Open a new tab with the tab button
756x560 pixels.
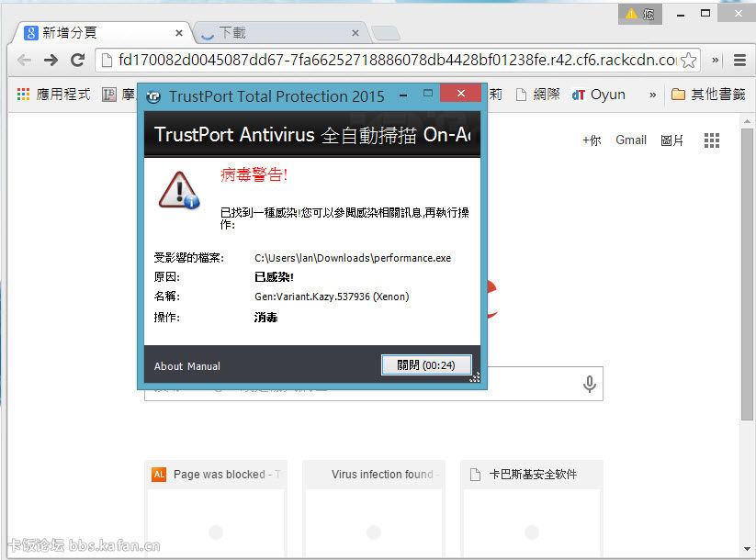[x=386, y=33]
